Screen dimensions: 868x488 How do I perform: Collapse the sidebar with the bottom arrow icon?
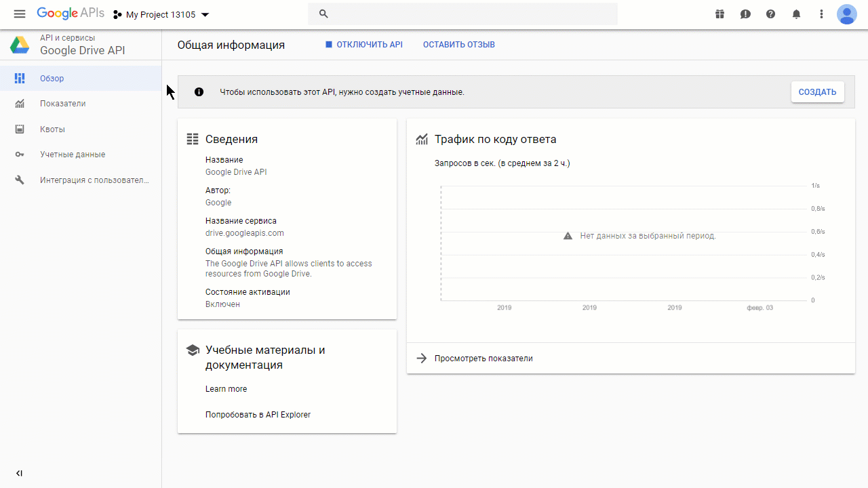pos(19,473)
